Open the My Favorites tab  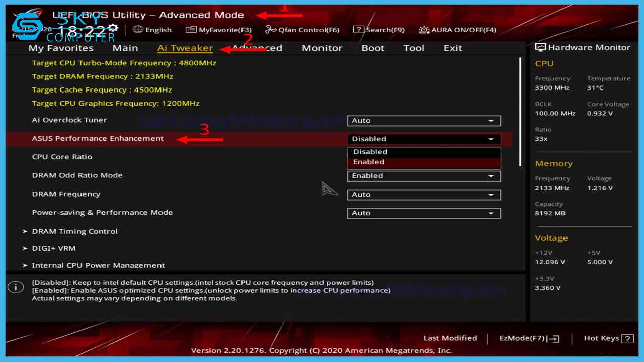click(x=61, y=48)
